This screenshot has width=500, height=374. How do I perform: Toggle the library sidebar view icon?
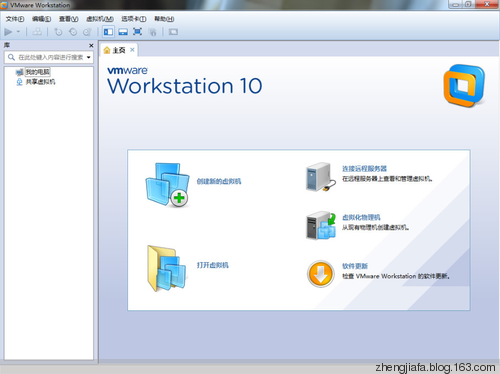point(108,32)
